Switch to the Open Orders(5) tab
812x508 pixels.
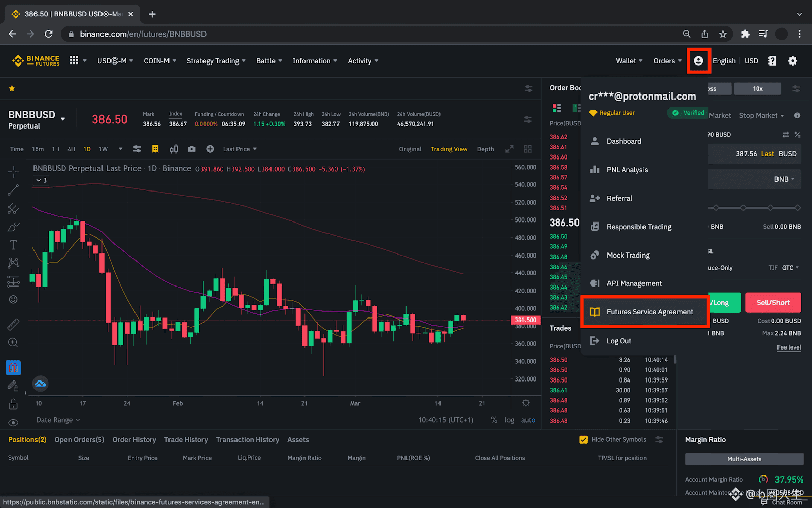click(79, 440)
